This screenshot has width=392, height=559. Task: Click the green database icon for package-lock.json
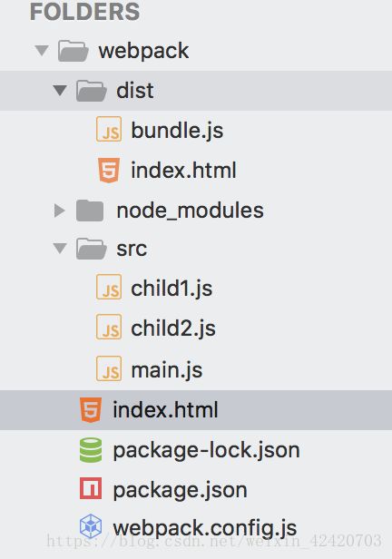[x=91, y=450]
